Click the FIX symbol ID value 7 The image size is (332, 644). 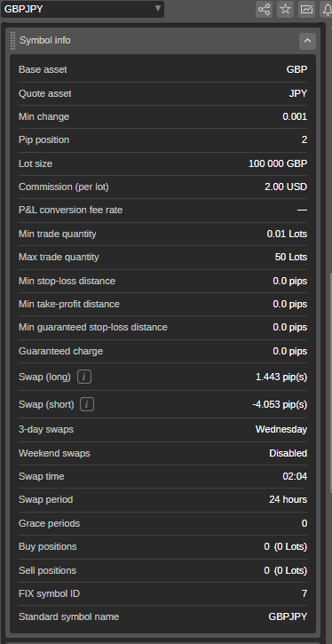(x=304, y=594)
